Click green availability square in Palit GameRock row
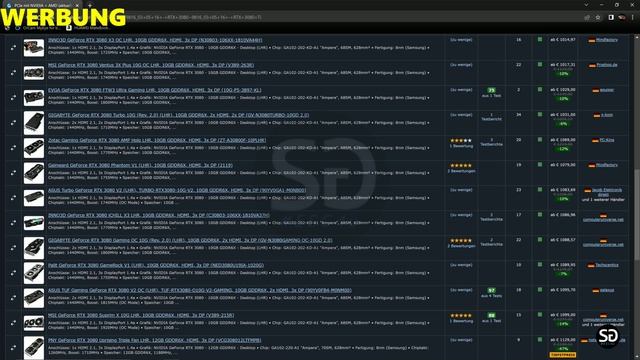The height and width of the screenshot is (360, 640). [x=540, y=264]
